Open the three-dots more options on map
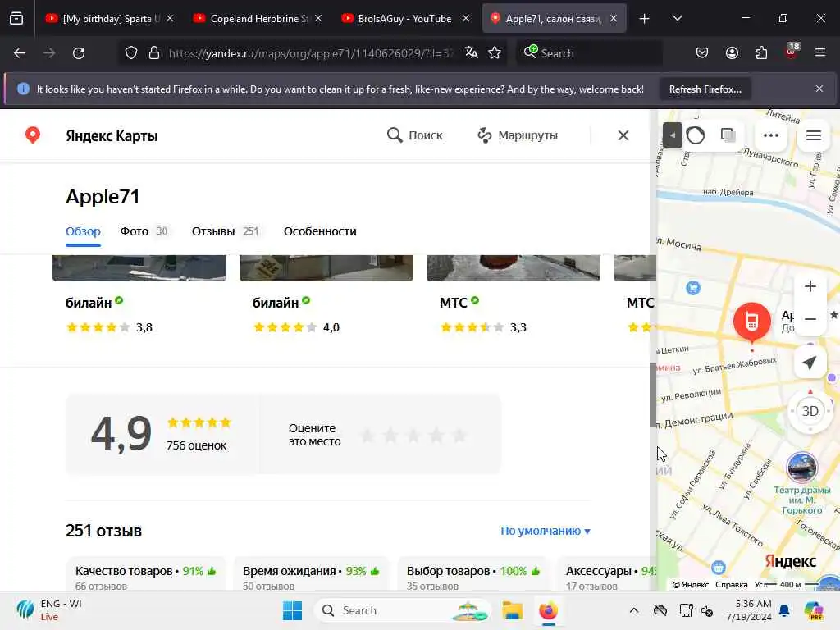Viewport: 840px width, 630px height. click(x=771, y=135)
